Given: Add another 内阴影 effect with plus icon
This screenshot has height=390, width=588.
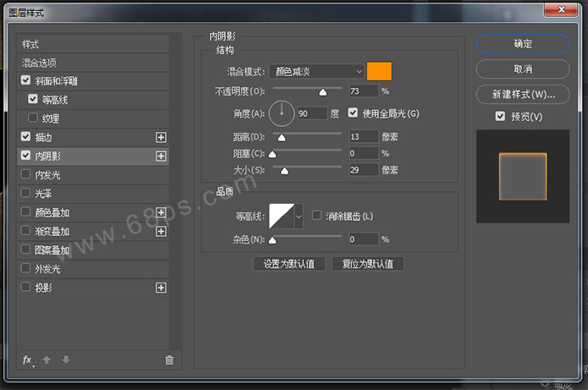Looking at the screenshot, I should (x=161, y=156).
